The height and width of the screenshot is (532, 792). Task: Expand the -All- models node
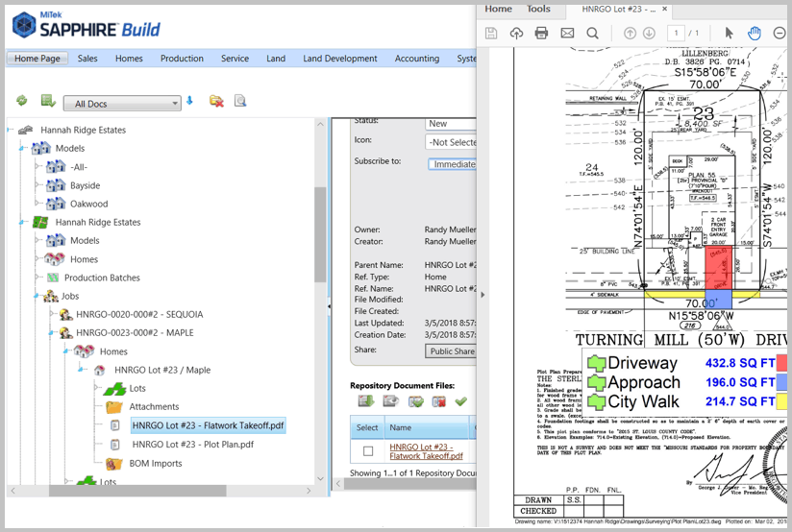pyautogui.click(x=37, y=166)
